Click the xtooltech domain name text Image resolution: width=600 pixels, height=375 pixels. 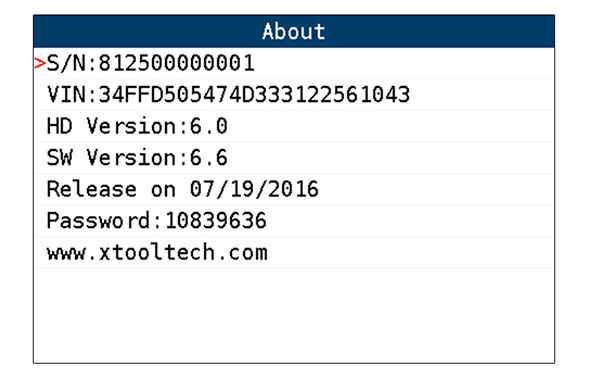(157, 253)
